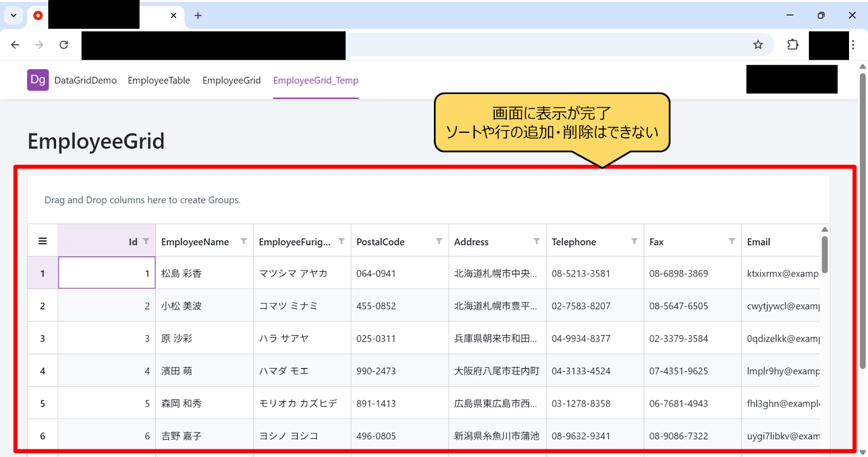Switch to the EmployeeTable tab
Viewport: 868px width, 457px height.
click(x=159, y=80)
